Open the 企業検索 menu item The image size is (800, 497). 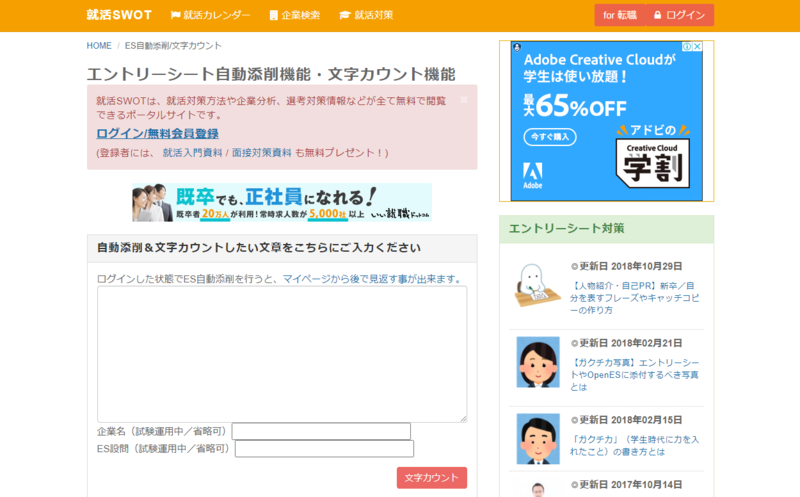pos(295,15)
